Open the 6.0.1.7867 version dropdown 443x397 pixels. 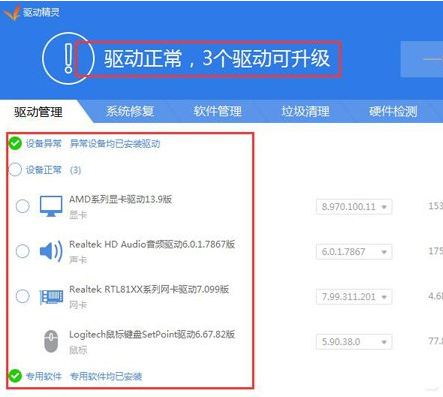(354, 252)
